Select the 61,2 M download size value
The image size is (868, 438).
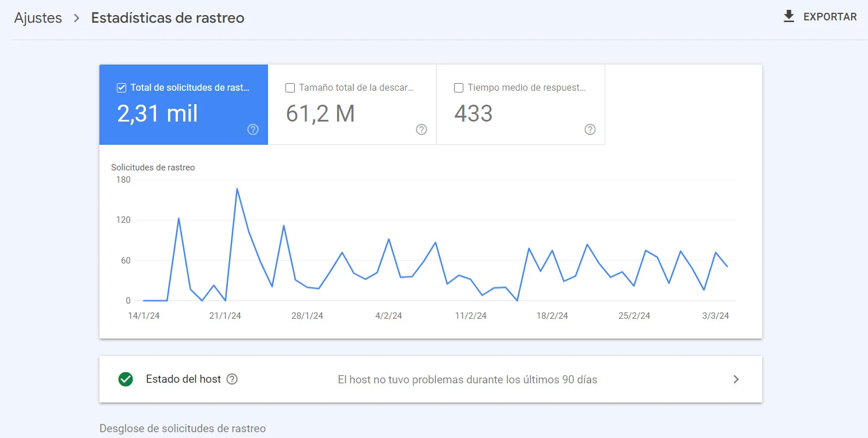[x=320, y=113]
